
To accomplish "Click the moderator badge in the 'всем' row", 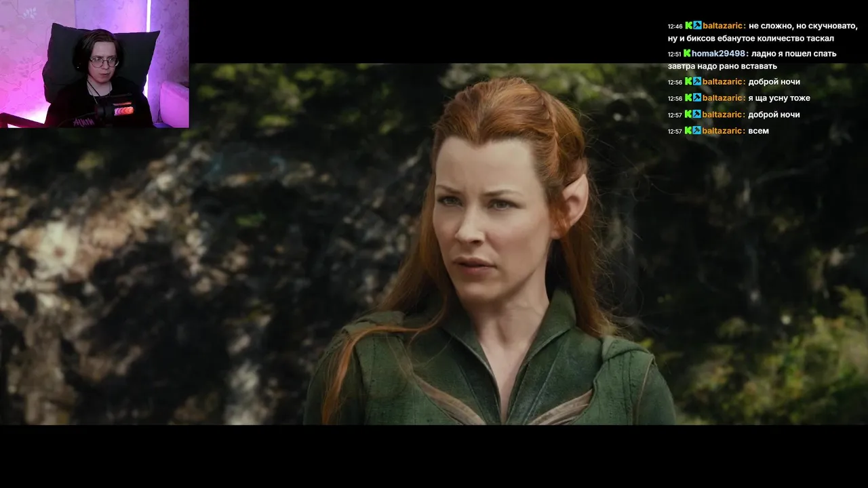I will [x=697, y=131].
